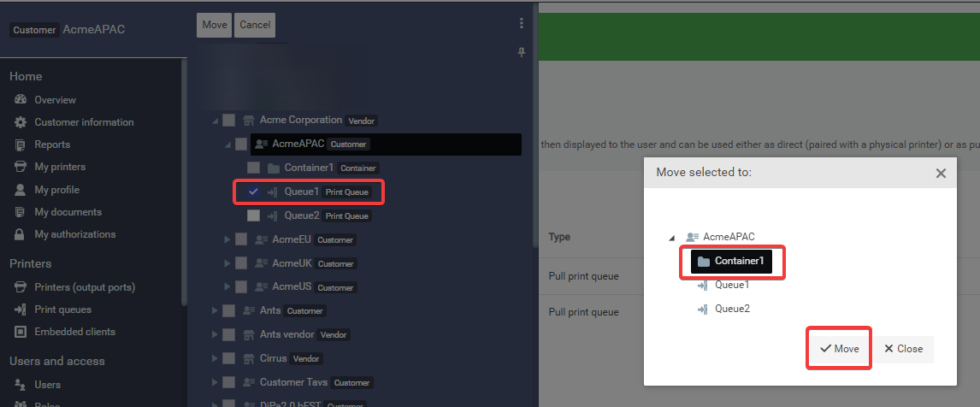Close the Move selected to dialog
Viewport: 980px width, 407px height.
click(941, 173)
